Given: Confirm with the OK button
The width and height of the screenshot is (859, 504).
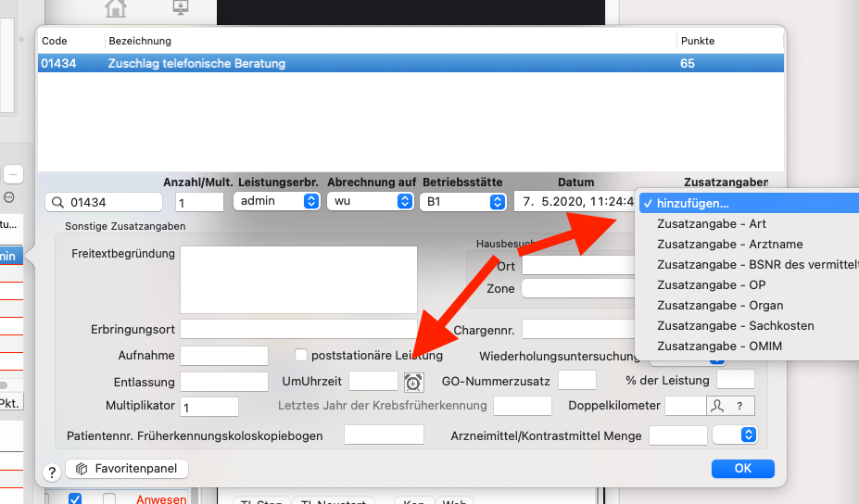Looking at the screenshot, I should click(x=743, y=469).
